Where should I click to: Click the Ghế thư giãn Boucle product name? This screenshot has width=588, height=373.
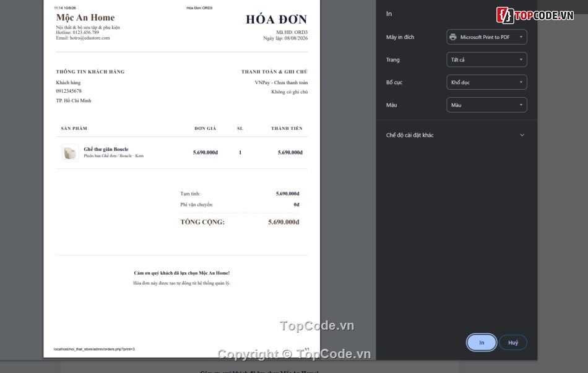pos(106,149)
